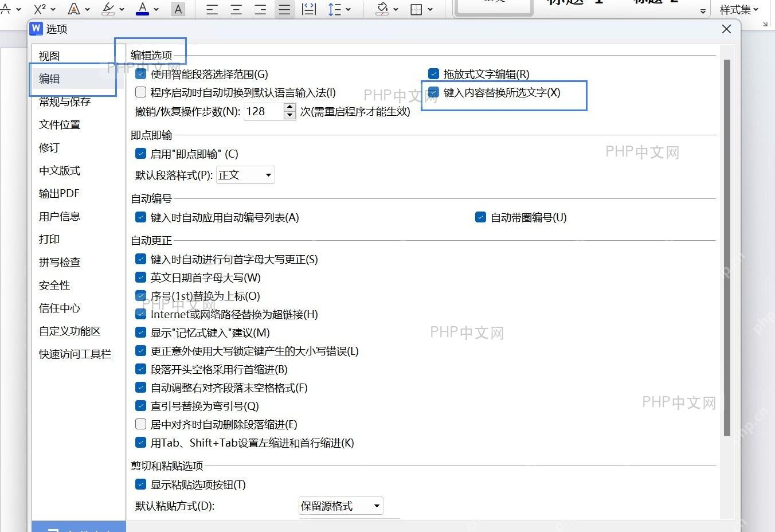Click the undo steps field showing 128
Screen dimensions: 775x532
(264, 111)
